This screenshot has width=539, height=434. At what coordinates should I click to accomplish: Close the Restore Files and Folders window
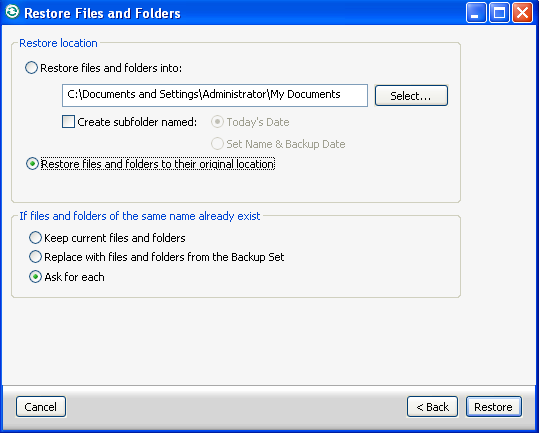522,13
